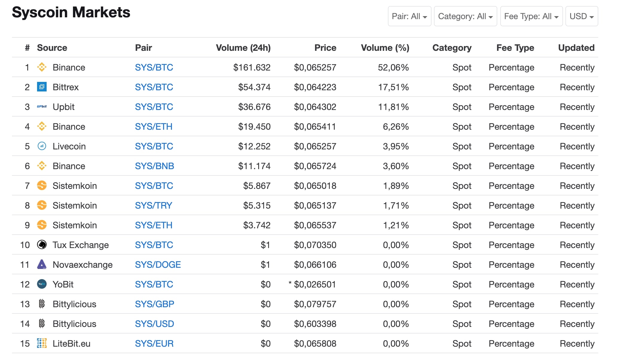The image size is (621, 364).
Task: Open the Category: All filter dropdown
Action: pyautogui.click(x=465, y=16)
